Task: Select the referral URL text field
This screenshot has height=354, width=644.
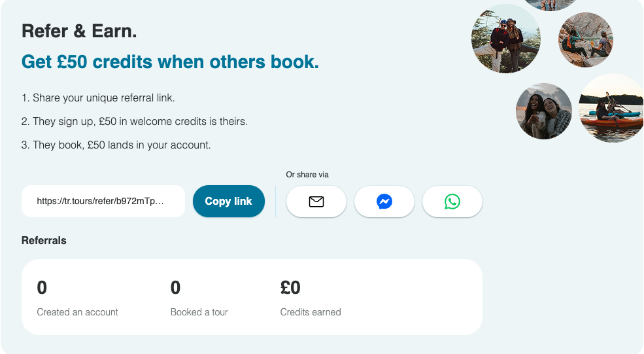Action: coord(103,201)
